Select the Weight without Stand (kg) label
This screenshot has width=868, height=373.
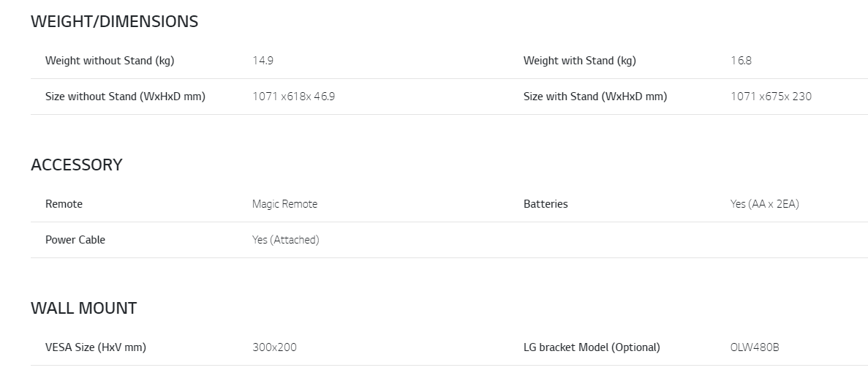pyautogui.click(x=110, y=61)
